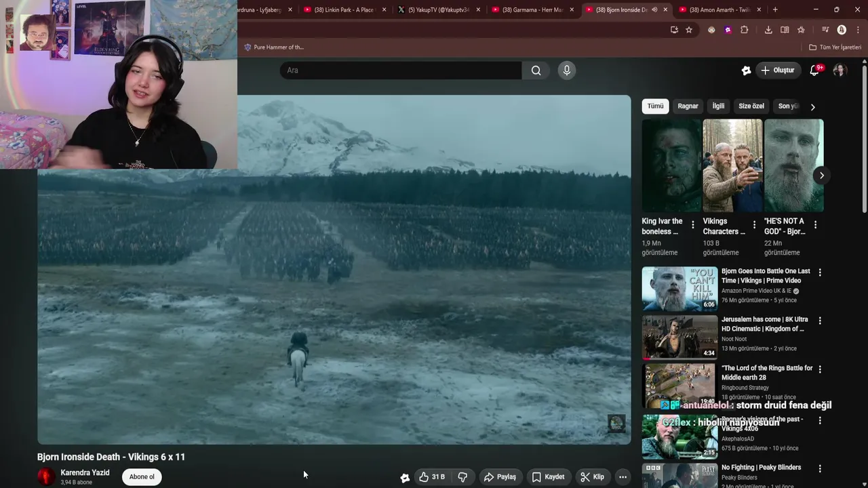The height and width of the screenshot is (488, 868).
Task: Click the Paylaş share button
Action: point(500,477)
